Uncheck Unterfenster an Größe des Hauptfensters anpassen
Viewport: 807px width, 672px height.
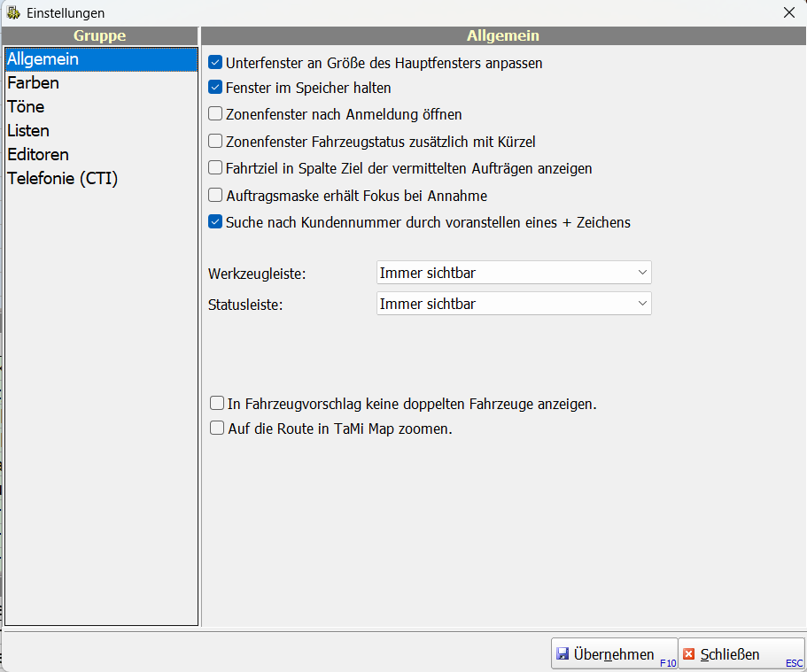pos(215,63)
